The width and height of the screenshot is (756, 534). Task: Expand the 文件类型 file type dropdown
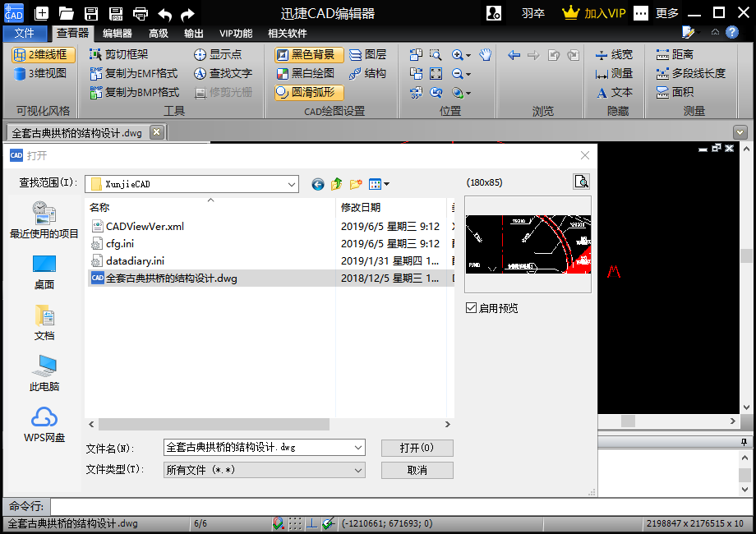coord(358,470)
